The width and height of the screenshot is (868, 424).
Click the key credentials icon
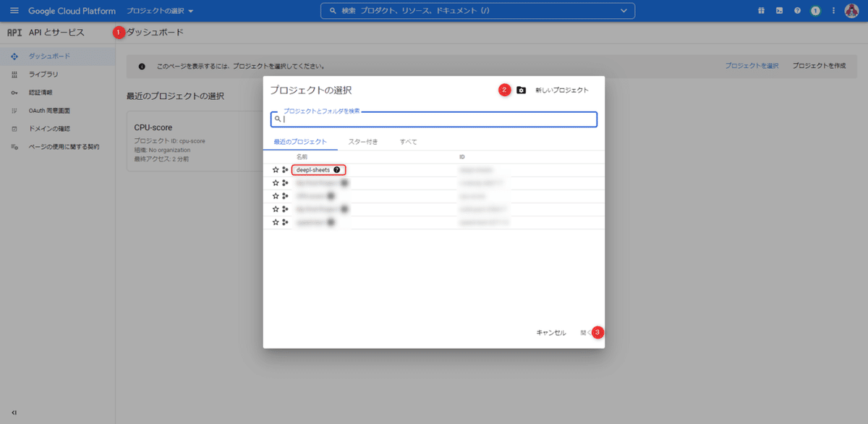click(x=14, y=93)
